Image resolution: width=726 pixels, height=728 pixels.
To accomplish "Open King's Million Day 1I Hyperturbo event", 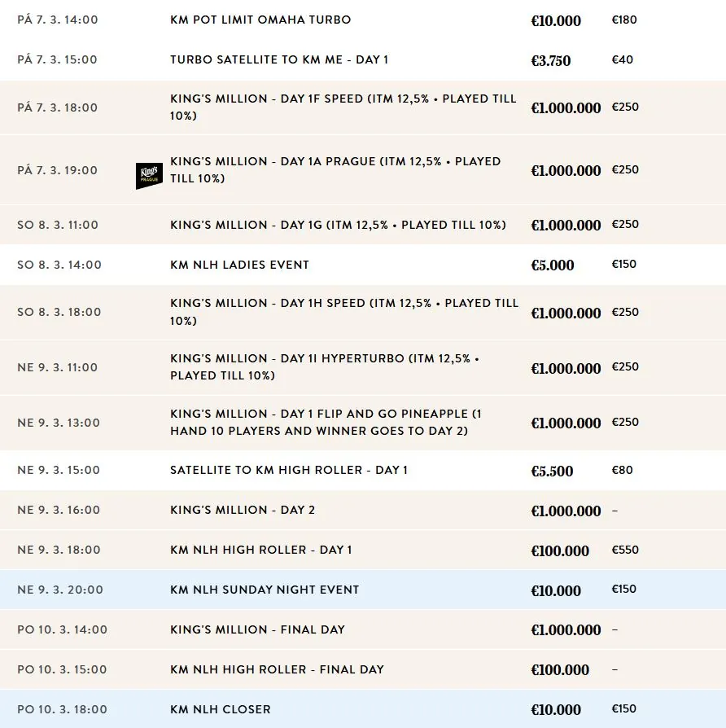I will (x=325, y=366).
